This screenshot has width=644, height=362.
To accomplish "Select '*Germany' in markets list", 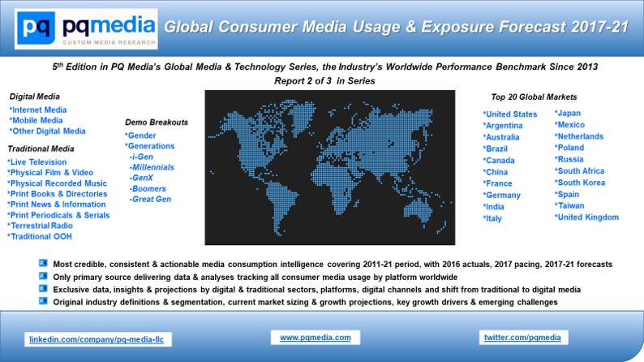I will point(501,195).
